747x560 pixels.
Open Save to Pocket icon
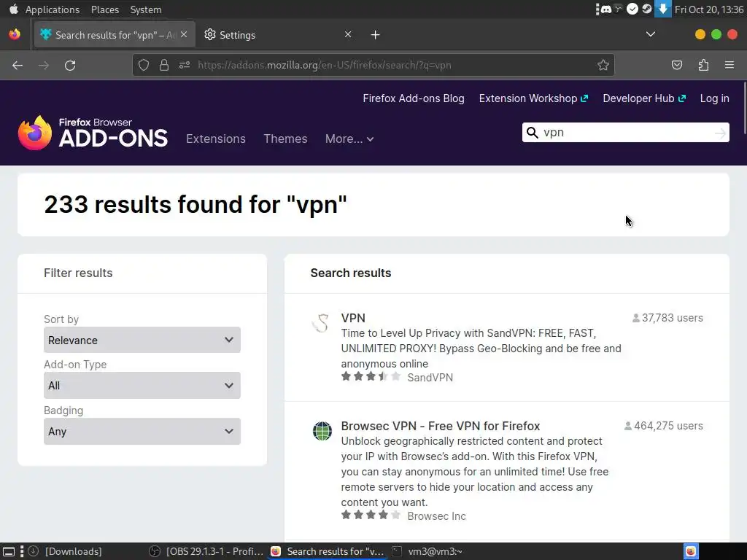click(677, 65)
